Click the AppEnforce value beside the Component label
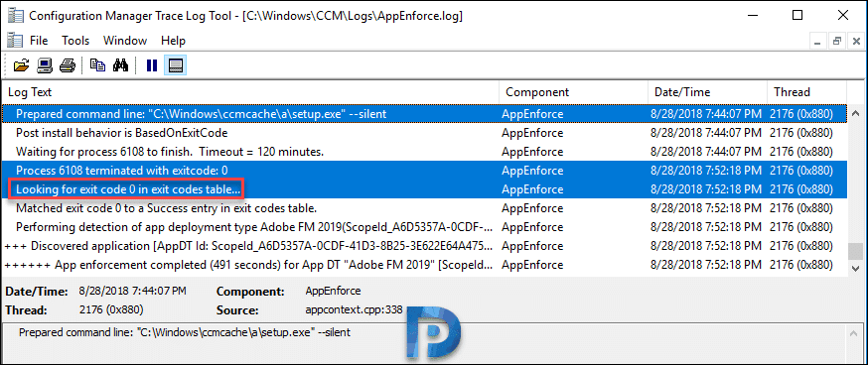Screen dimensions: 868x365 tap(333, 291)
